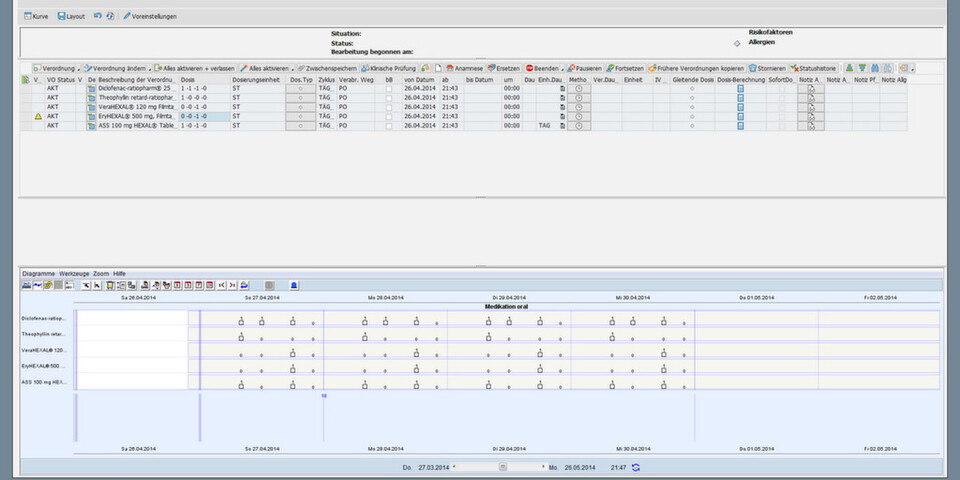Screen dimensions: 960x480
Task: Click the blue curve line icon in chart toolbar
Action: click(x=37, y=285)
